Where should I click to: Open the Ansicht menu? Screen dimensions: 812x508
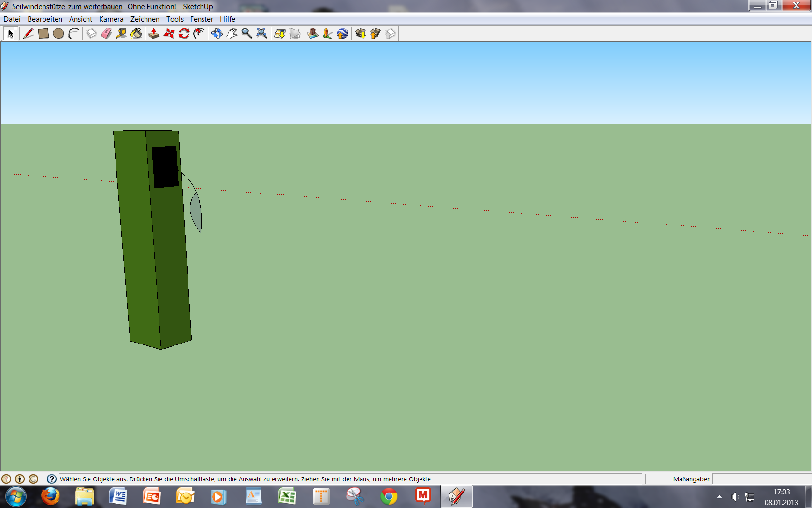81,19
